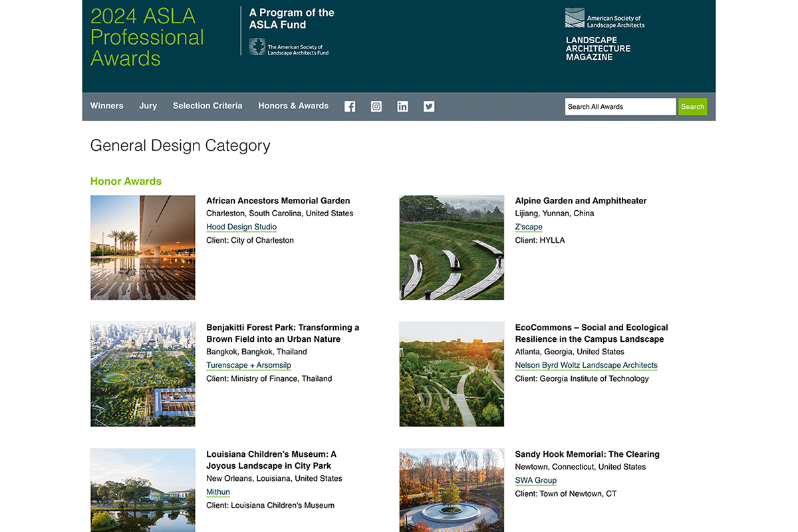
Task: Click 'Client: Ministry of Finance, Thailand' text
Action: pos(269,378)
